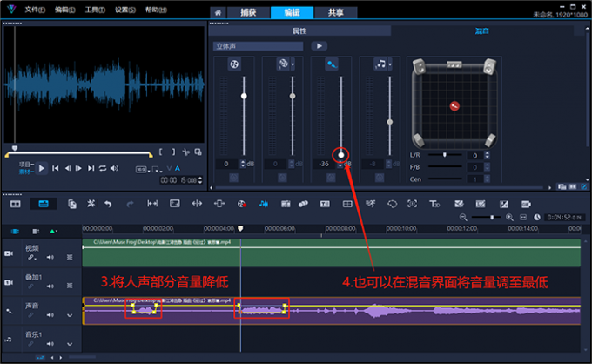Image resolution: width=592 pixels, height=364 pixels.
Task: Mute the 叠加1 overlay track
Action: coord(50,286)
